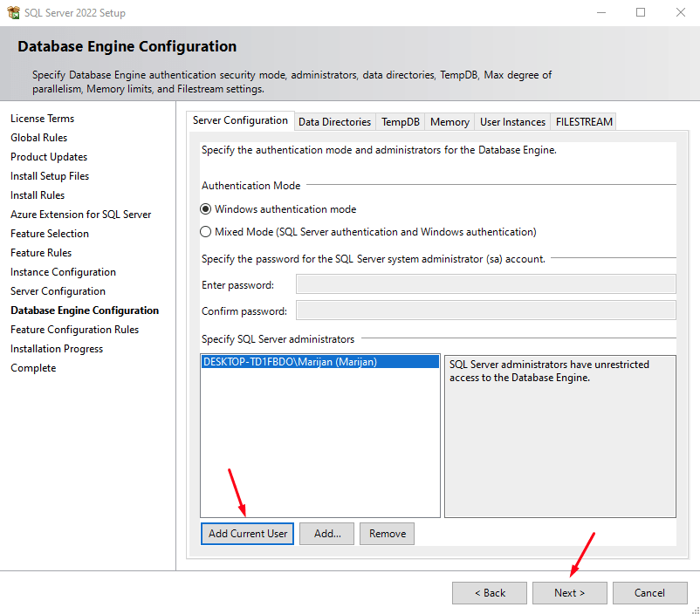Click Installation Progress step
700x614 pixels.
coord(57,349)
